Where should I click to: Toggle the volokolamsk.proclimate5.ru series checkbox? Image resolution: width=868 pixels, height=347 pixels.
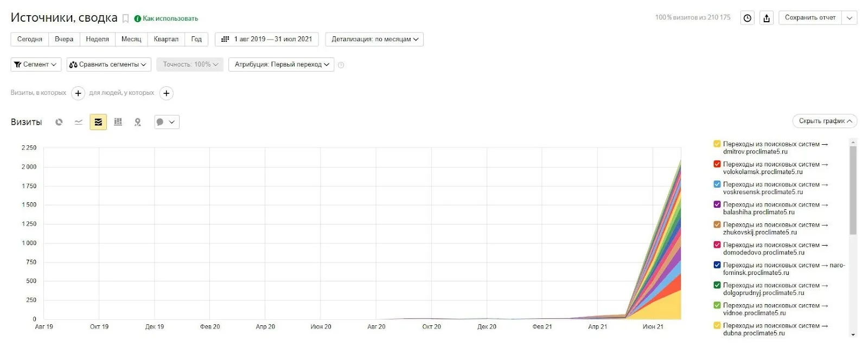(x=717, y=164)
